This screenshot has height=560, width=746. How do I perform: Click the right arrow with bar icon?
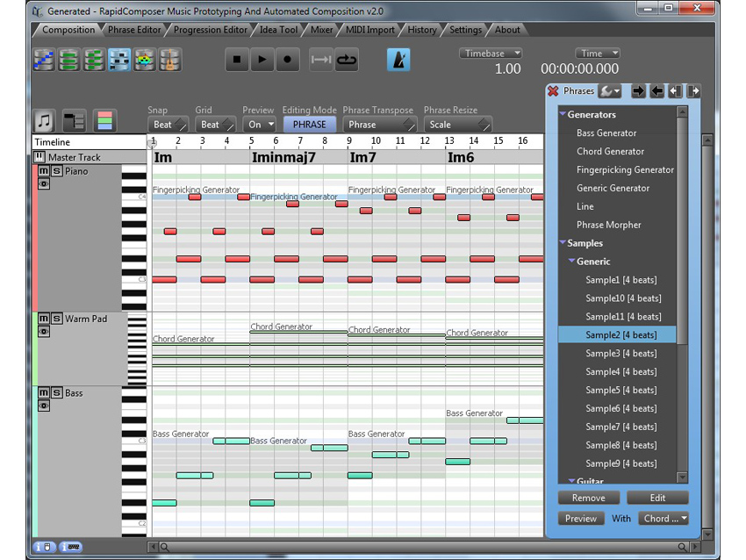click(693, 91)
